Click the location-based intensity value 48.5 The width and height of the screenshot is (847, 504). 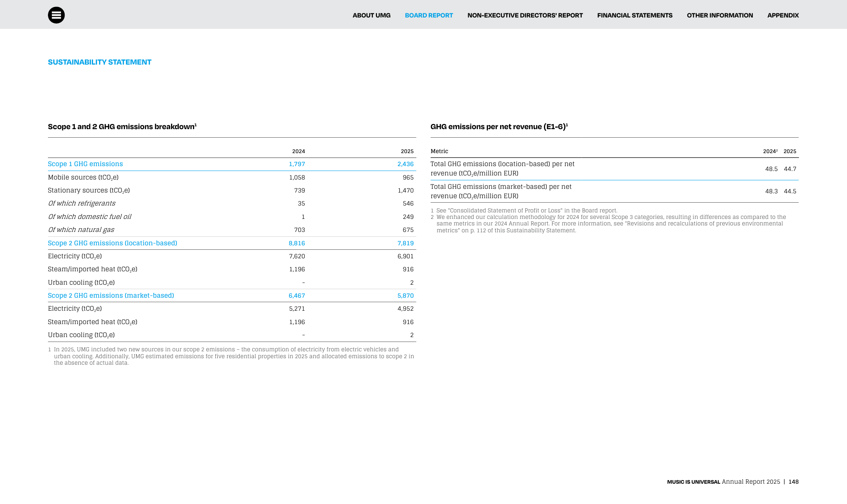click(x=771, y=169)
